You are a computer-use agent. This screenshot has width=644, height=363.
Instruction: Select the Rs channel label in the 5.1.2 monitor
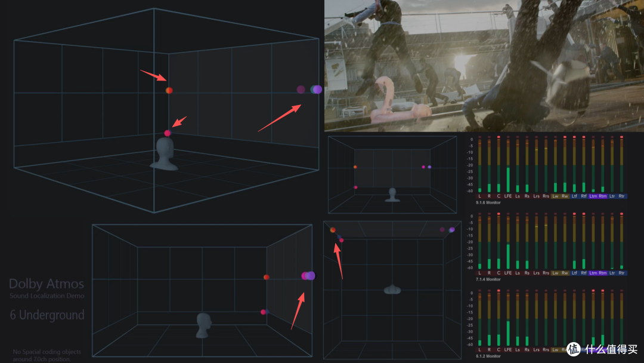coord(527,350)
